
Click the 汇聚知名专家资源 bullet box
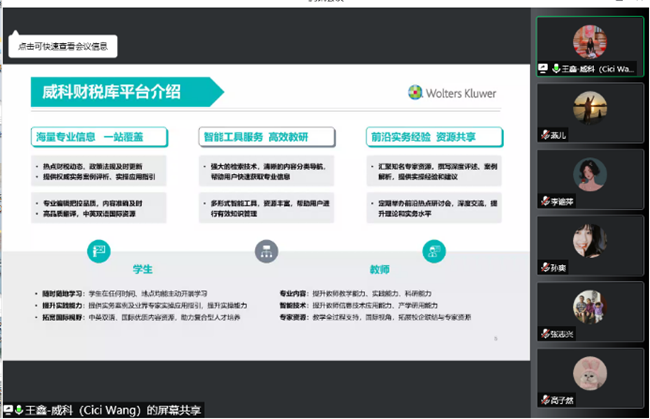tap(434, 171)
